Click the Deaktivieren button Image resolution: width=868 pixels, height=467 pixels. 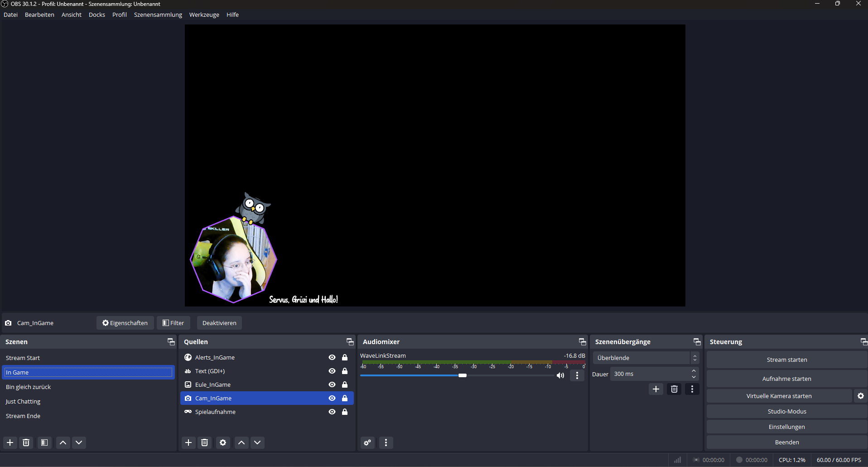219,323
